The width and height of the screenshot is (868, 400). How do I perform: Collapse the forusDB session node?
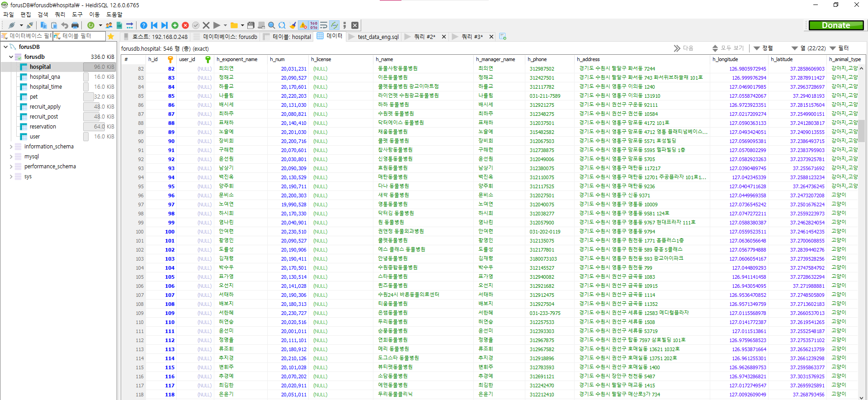[5, 47]
